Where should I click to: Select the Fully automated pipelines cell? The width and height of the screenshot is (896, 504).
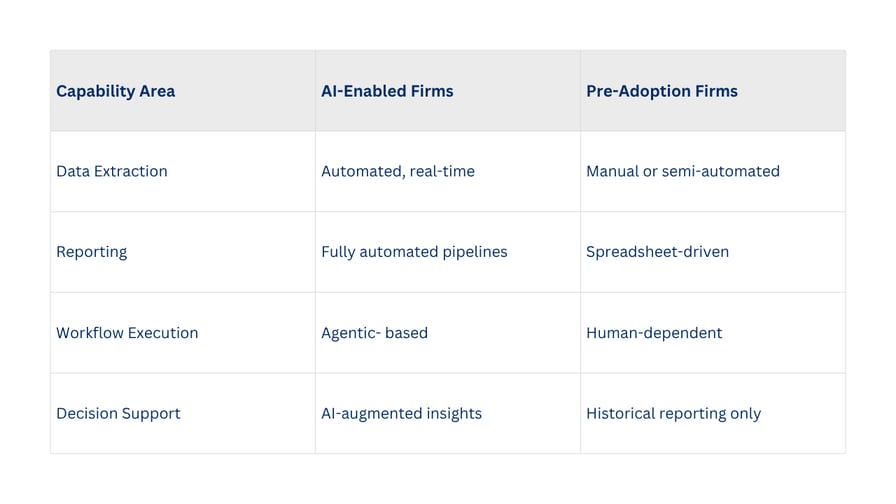tap(448, 252)
